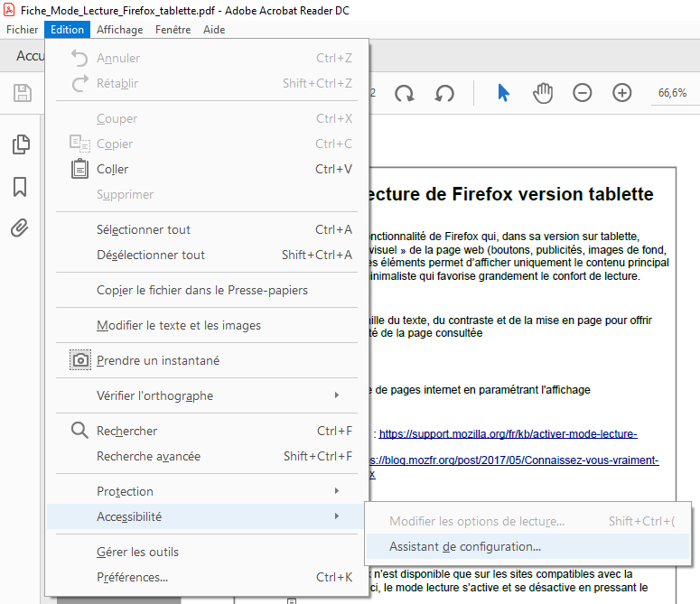Activate the hand pan tool
Image resolution: width=700 pixels, height=604 pixels.
pos(542,93)
